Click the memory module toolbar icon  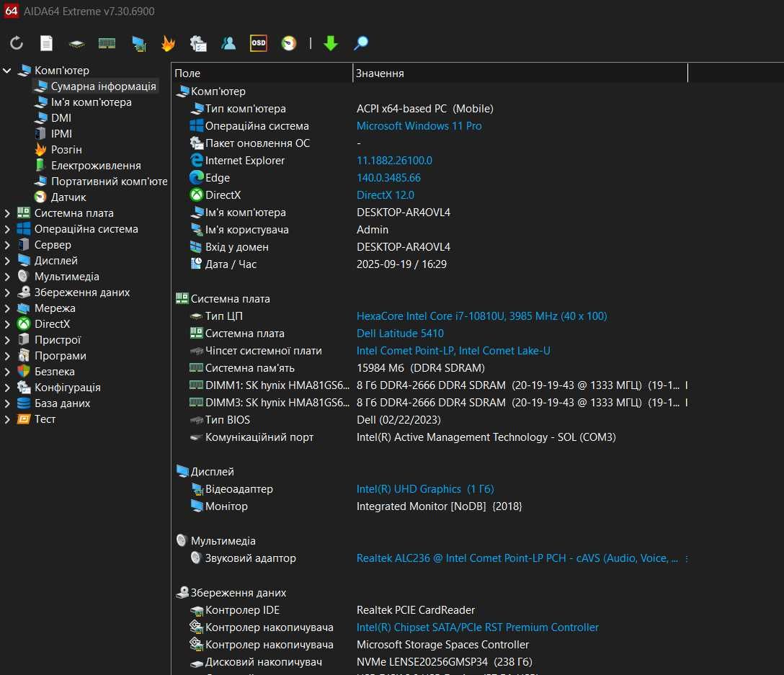pyautogui.click(x=107, y=43)
